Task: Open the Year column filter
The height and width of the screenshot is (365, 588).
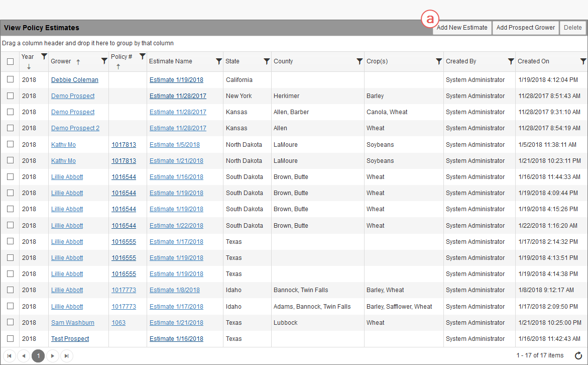Action: tap(44, 57)
